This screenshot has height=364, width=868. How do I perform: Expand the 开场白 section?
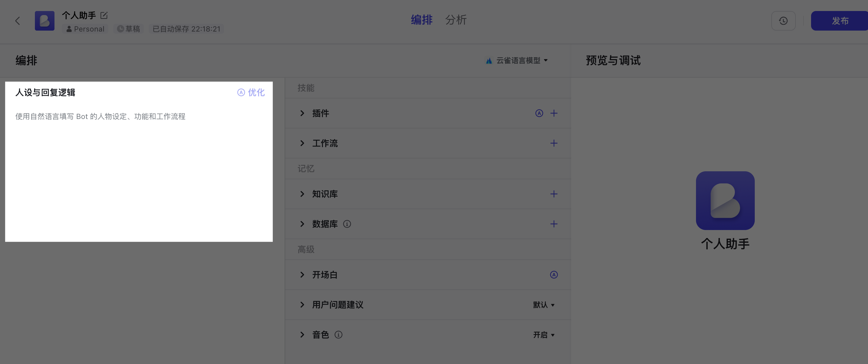[x=302, y=275]
